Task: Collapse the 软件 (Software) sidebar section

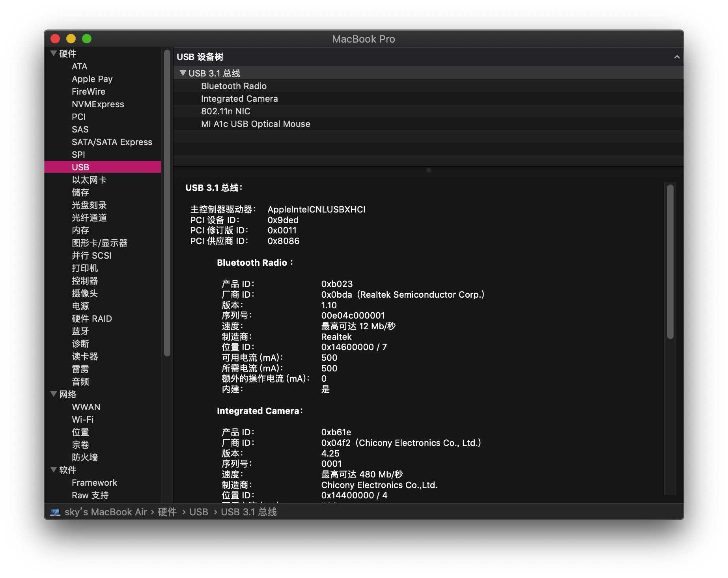Action: [54, 470]
